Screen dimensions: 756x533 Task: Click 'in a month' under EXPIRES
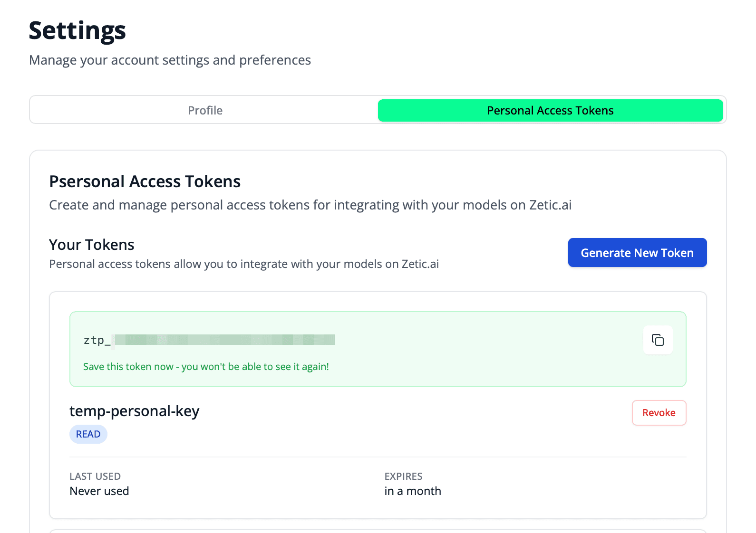pyautogui.click(x=412, y=491)
